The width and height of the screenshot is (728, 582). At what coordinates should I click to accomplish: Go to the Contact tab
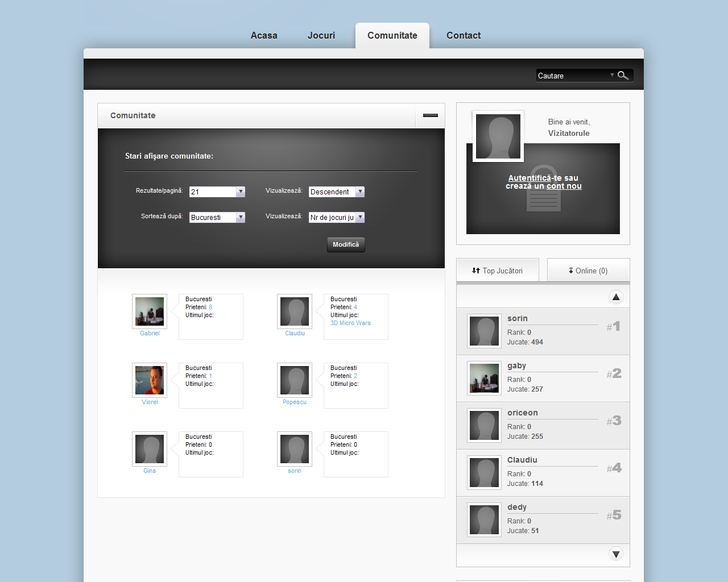(464, 35)
